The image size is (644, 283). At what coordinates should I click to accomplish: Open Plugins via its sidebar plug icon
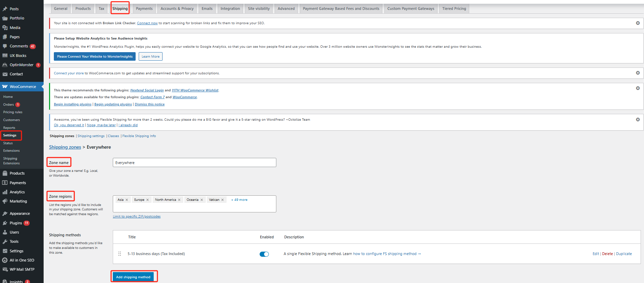5,223
